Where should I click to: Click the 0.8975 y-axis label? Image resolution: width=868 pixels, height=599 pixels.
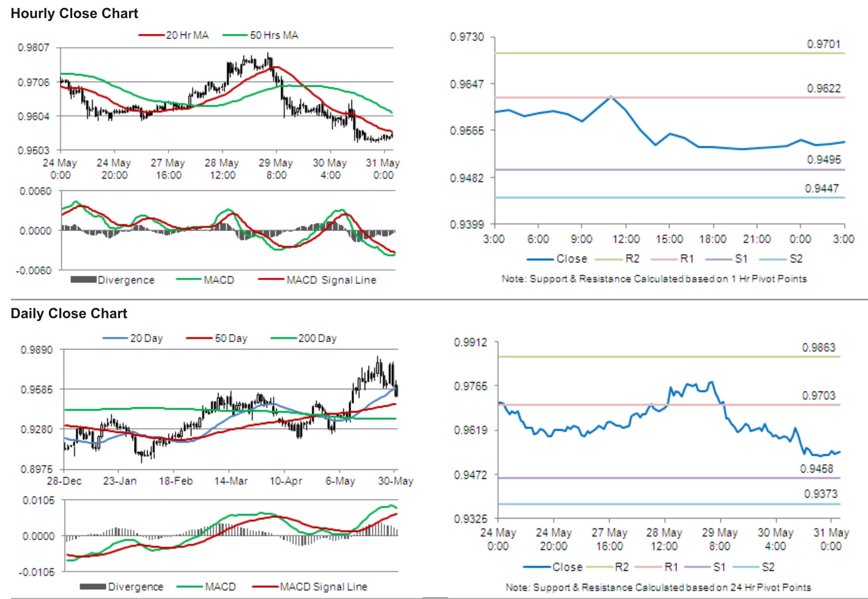pos(36,469)
